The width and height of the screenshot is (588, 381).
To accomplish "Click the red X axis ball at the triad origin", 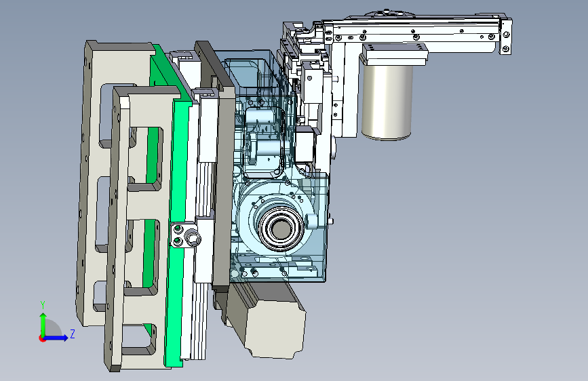I will coord(41,338).
